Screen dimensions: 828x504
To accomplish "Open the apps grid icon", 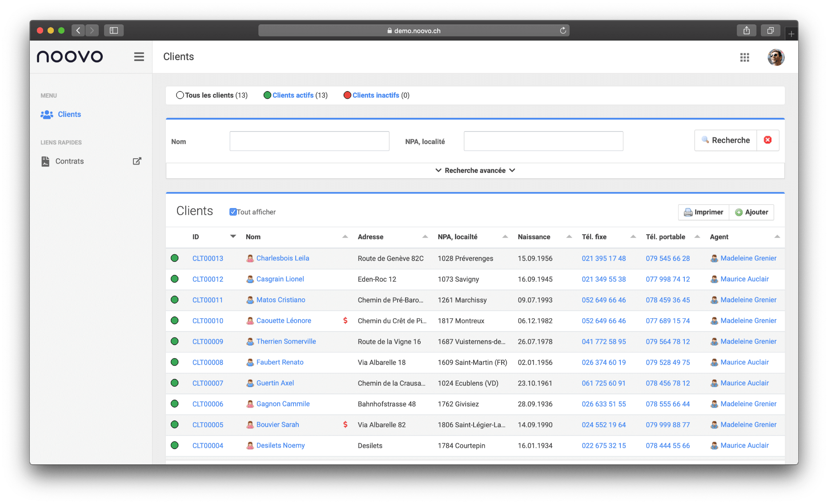I will [x=744, y=57].
